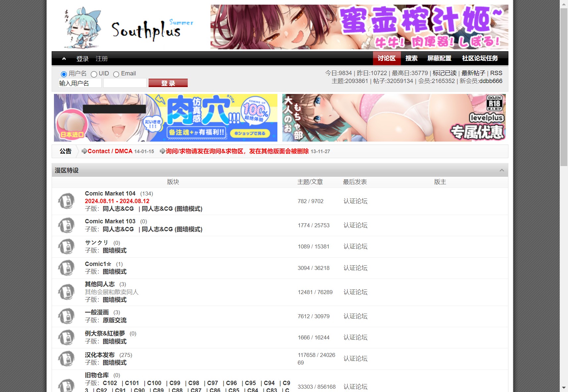This screenshot has height=392, width=568.
Task: Click the Comic Market 104 forum icon
Action: pyautogui.click(x=67, y=201)
